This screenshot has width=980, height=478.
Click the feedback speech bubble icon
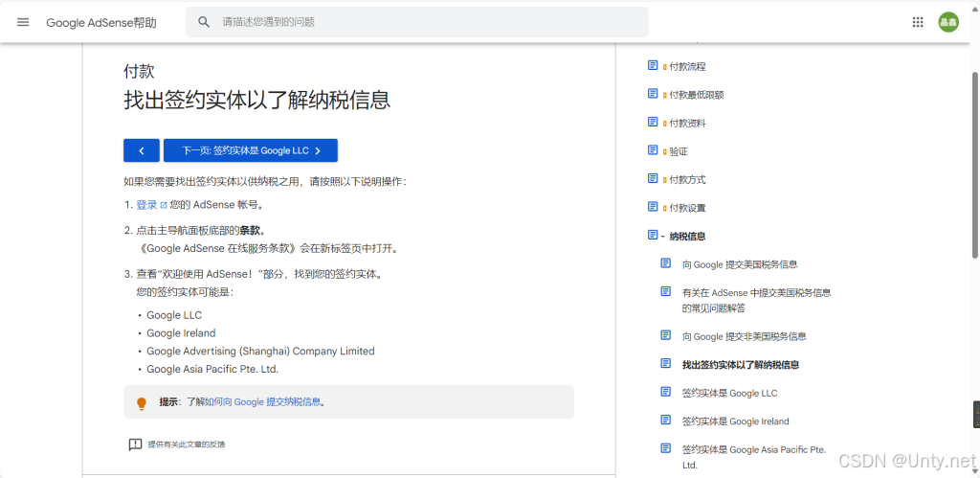point(135,444)
